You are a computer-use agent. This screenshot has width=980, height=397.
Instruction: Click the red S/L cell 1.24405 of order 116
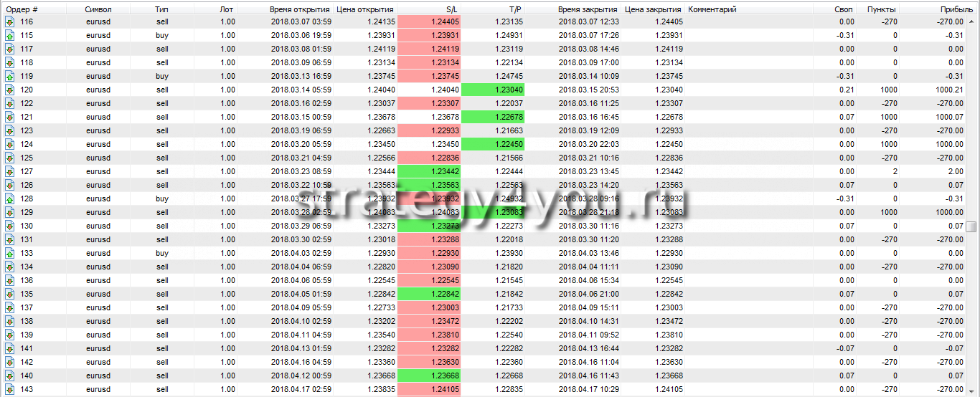pyautogui.click(x=428, y=22)
